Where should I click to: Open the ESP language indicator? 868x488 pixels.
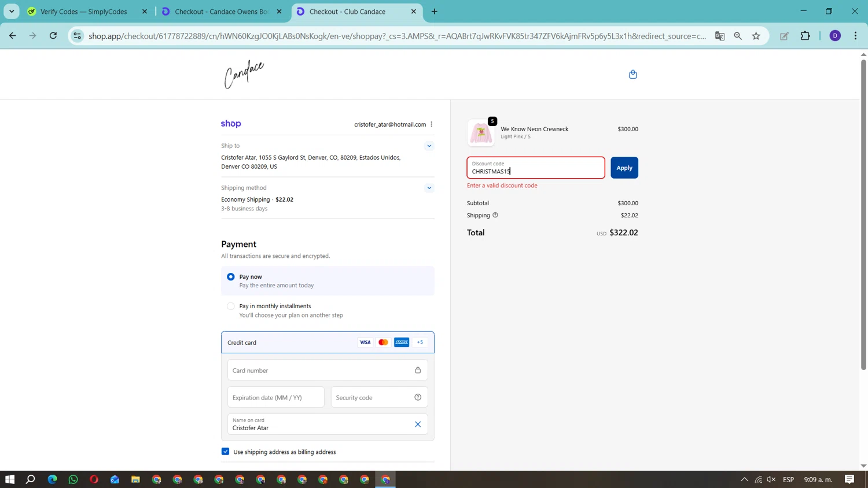(788, 479)
